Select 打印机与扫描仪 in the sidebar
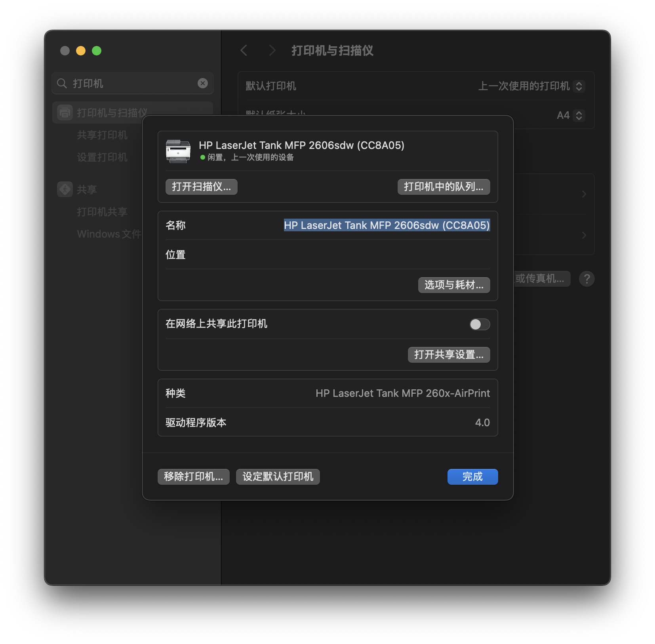This screenshot has height=644, width=655. pos(133,112)
